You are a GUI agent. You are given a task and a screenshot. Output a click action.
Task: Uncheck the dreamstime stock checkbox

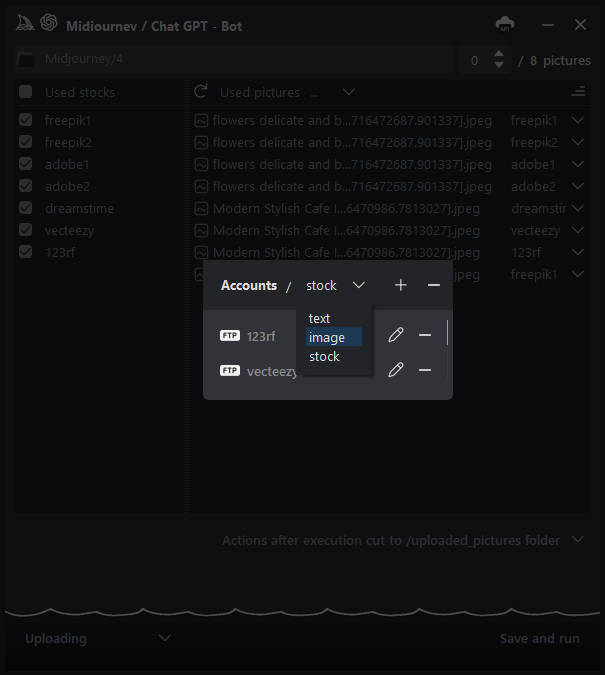25,207
